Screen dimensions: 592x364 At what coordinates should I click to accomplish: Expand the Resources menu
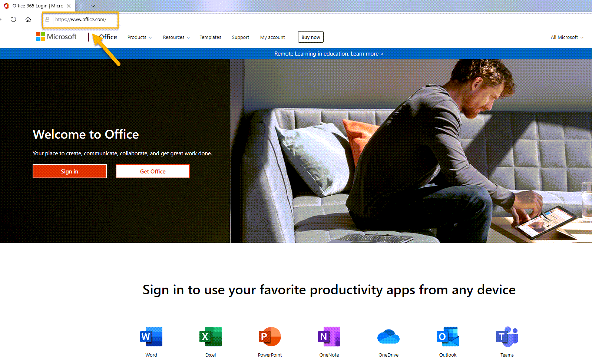tap(176, 37)
